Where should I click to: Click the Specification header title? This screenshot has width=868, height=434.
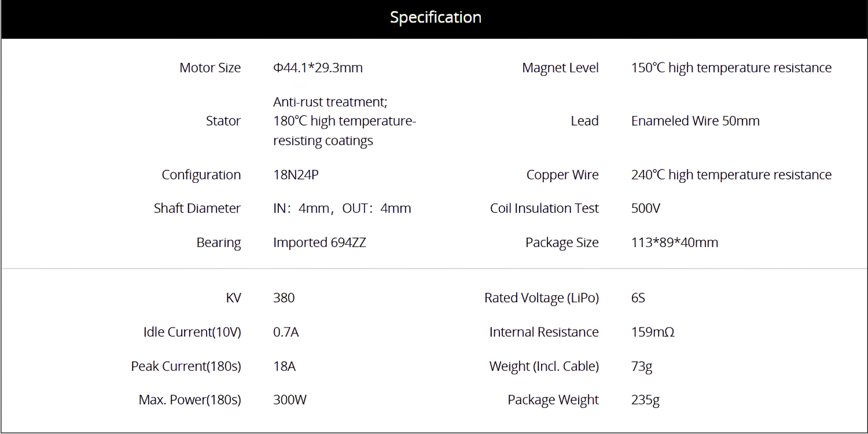point(435,17)
